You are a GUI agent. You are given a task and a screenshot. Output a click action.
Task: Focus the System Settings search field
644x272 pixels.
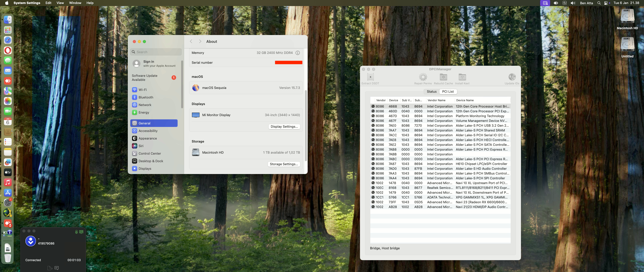click(156, 52)
